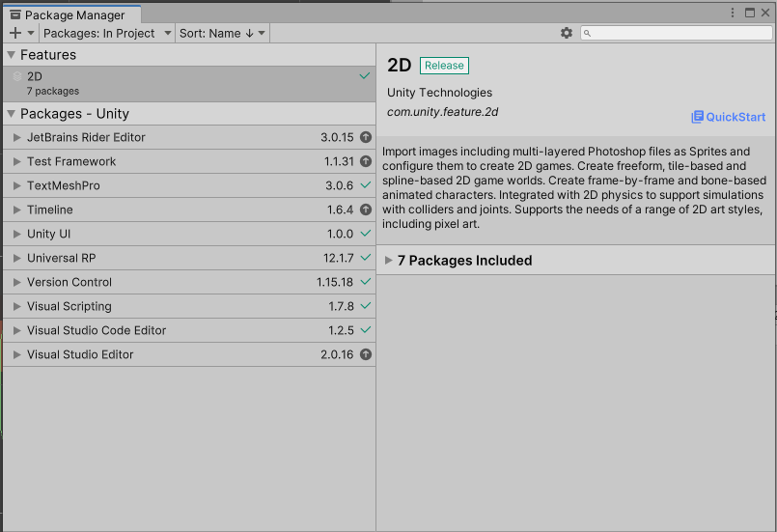Click the Unity Technologies author text

pyautogui.click(x=439, y=93)
